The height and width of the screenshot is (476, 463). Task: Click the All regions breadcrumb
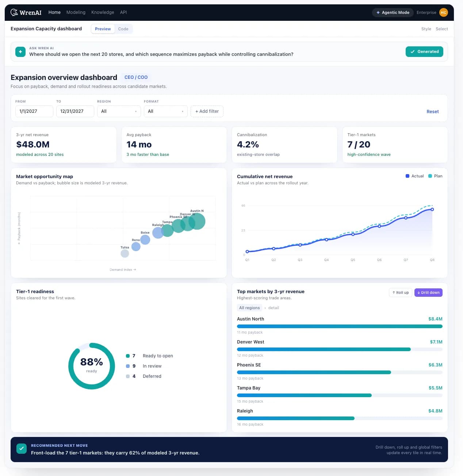(x=249, y=308)
